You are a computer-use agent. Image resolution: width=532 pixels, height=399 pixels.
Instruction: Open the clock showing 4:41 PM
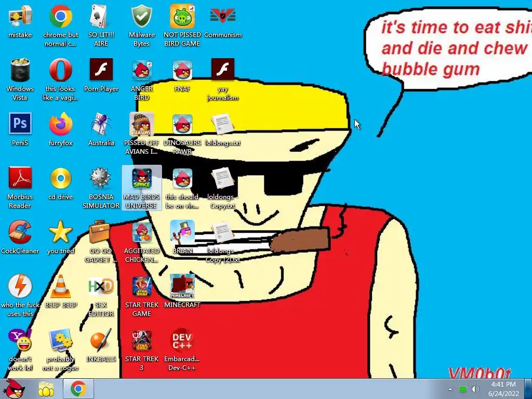pyautogui.click(x=503, y=389)
